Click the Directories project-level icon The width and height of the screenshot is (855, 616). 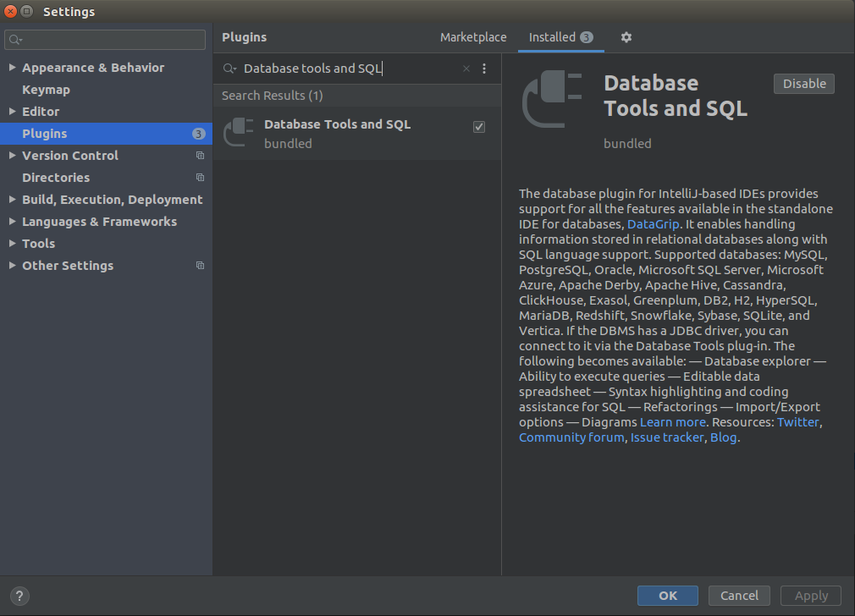(x=200, y=178)
